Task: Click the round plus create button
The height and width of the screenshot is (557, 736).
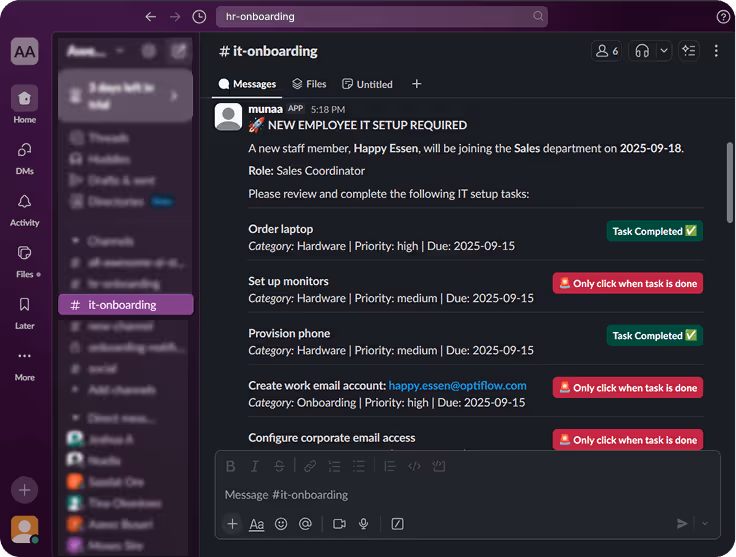Action: click(x=24, y=490)
